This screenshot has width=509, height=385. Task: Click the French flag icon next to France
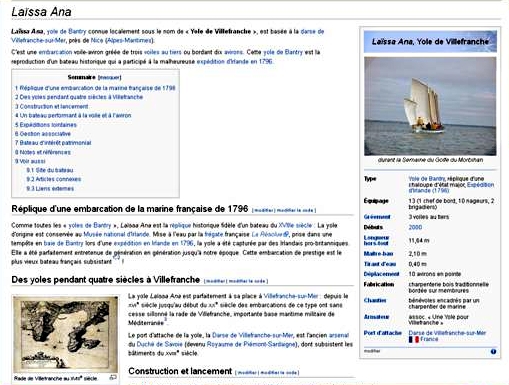413,339
